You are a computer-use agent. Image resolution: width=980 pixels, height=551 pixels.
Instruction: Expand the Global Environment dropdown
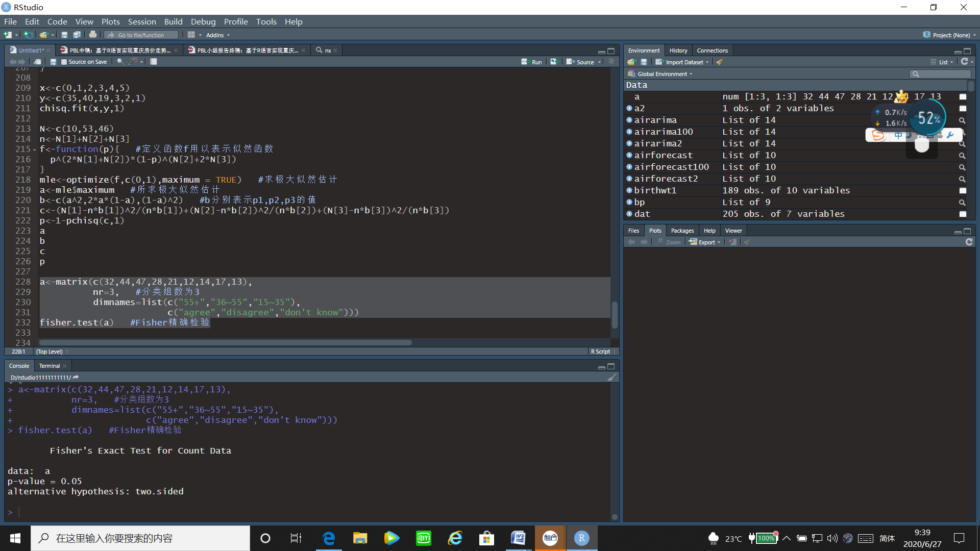coord(666,73)
